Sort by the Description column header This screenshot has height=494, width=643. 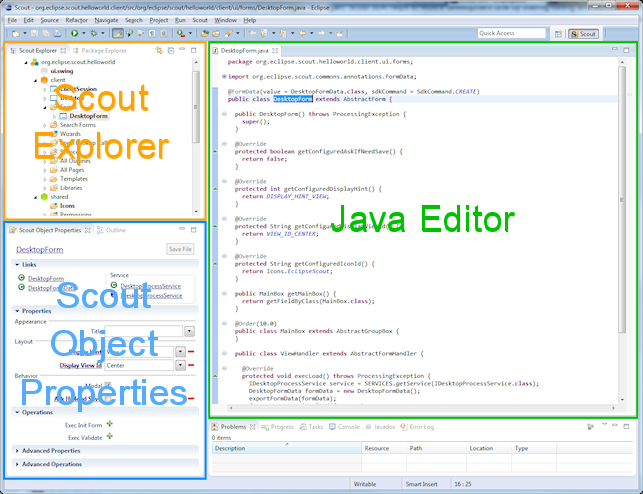pyautogui.click(x=287, y=448)
